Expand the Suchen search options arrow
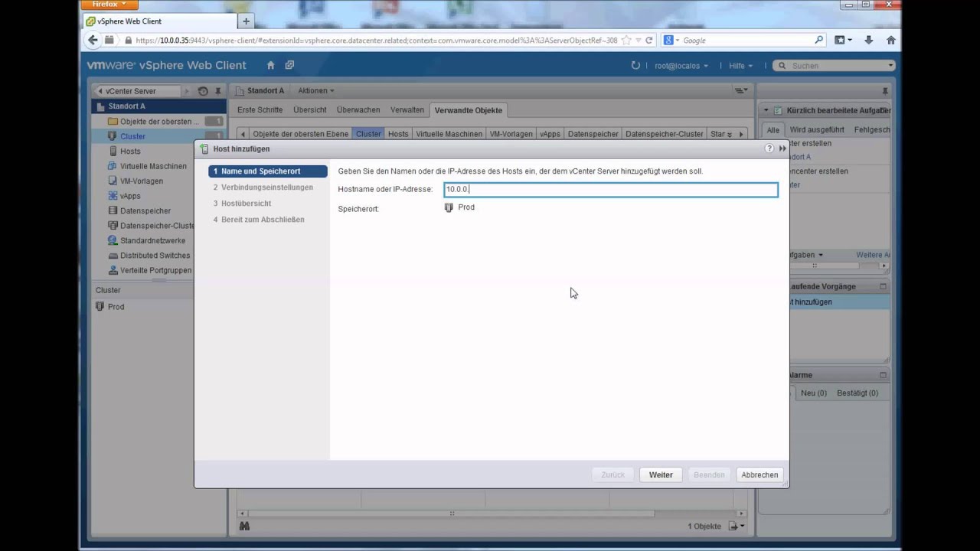The width and height of the screenshot is (980, 551). pyautogui.click(x=890, y=66)
